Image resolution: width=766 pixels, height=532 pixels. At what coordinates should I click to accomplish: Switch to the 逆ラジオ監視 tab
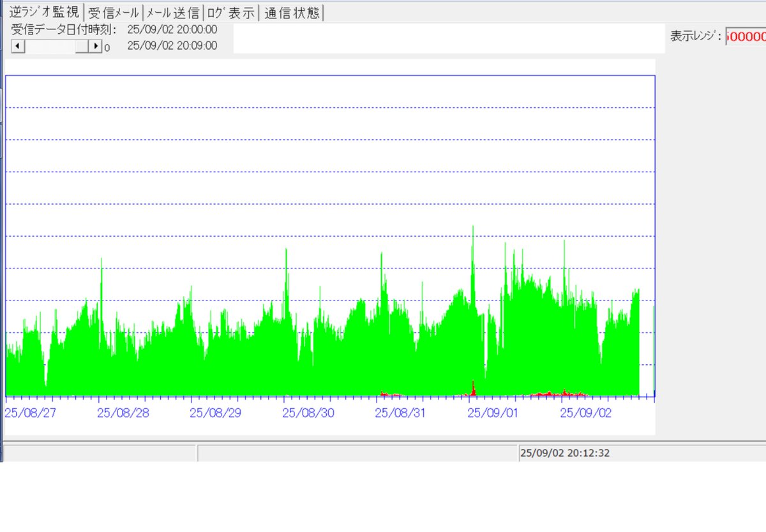click(44, 11)
